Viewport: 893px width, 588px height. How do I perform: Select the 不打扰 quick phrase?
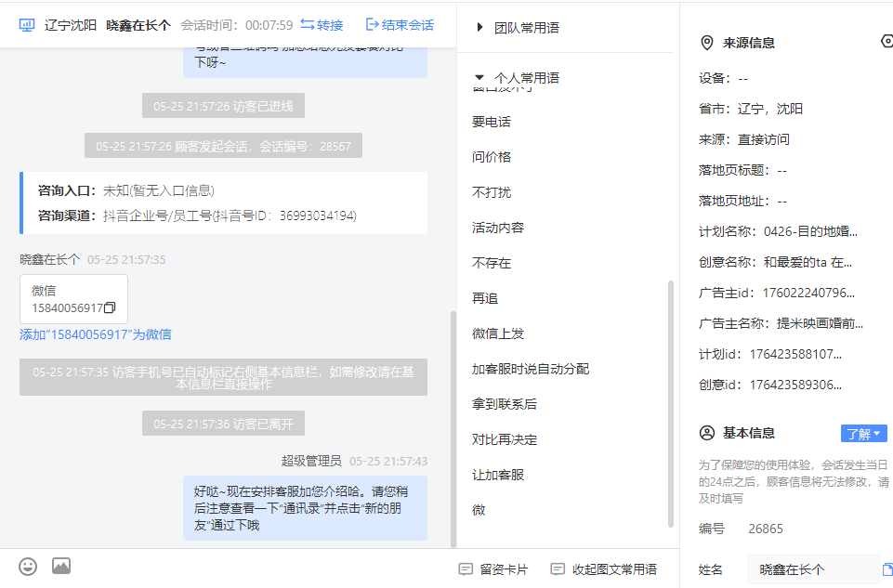(492, 192)
